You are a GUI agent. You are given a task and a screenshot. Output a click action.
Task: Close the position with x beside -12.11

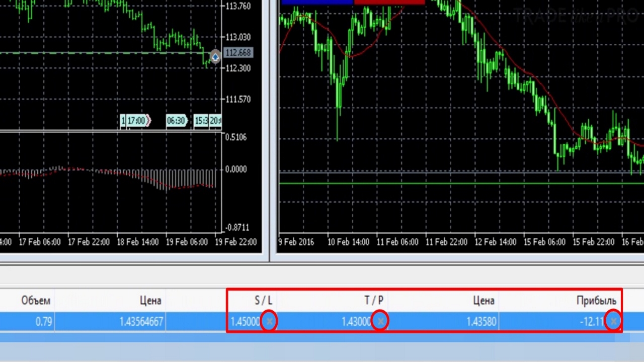[613, 321]
